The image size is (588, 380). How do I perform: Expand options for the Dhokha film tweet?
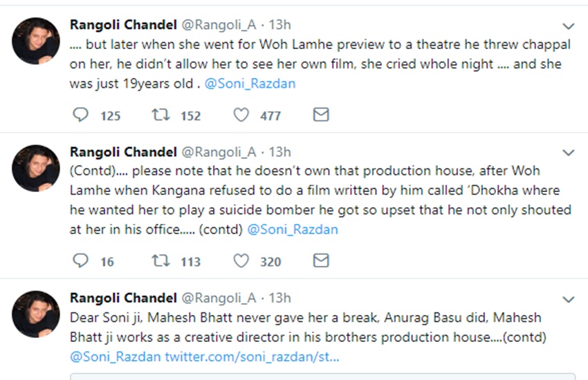569,153
